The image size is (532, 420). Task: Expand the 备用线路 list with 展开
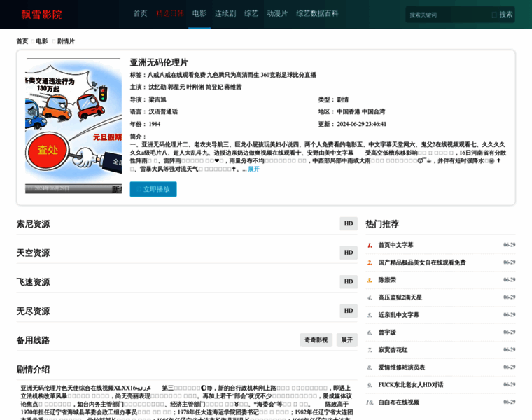[346, 340]
